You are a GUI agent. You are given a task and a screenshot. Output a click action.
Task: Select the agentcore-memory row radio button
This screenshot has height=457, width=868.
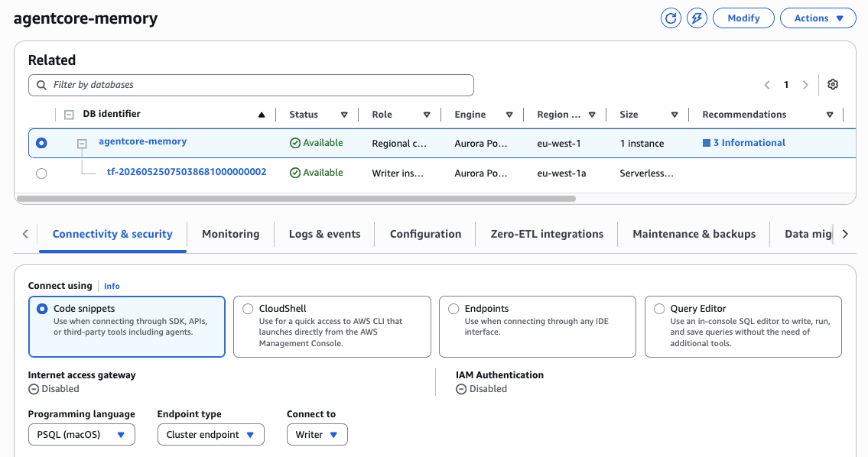41,144
